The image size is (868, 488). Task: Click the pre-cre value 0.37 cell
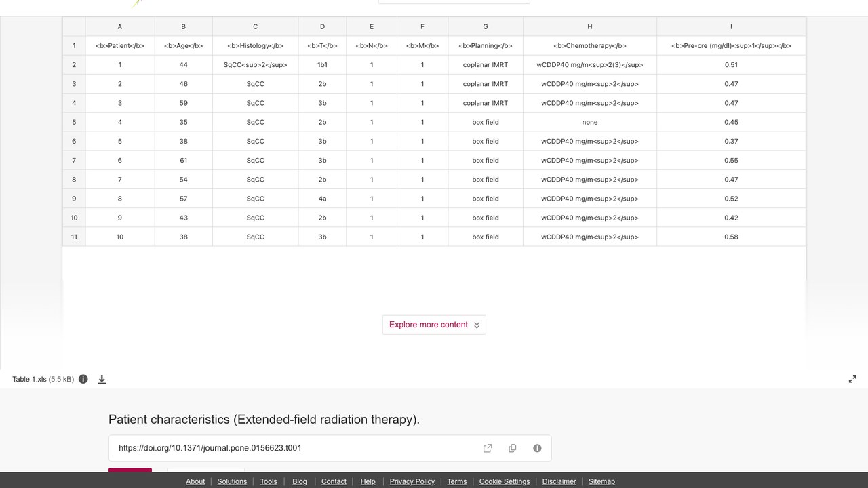click(x=731, y=141)
